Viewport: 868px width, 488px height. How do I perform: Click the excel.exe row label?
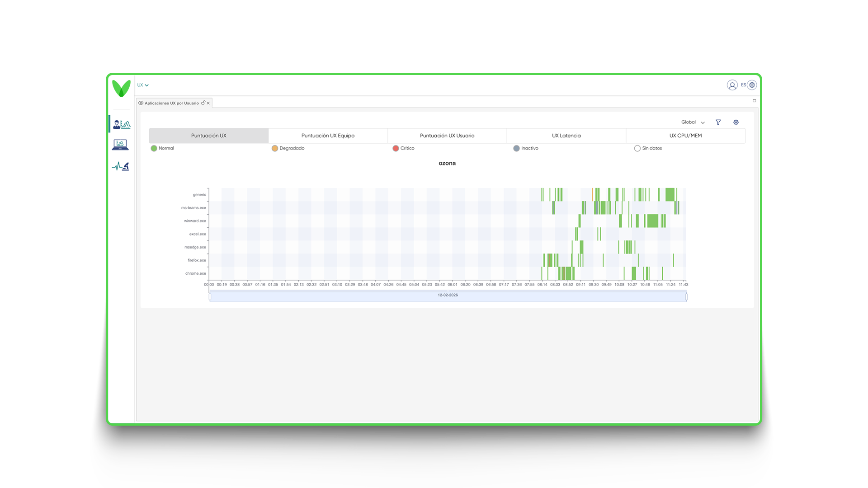(x=198, y=234)
